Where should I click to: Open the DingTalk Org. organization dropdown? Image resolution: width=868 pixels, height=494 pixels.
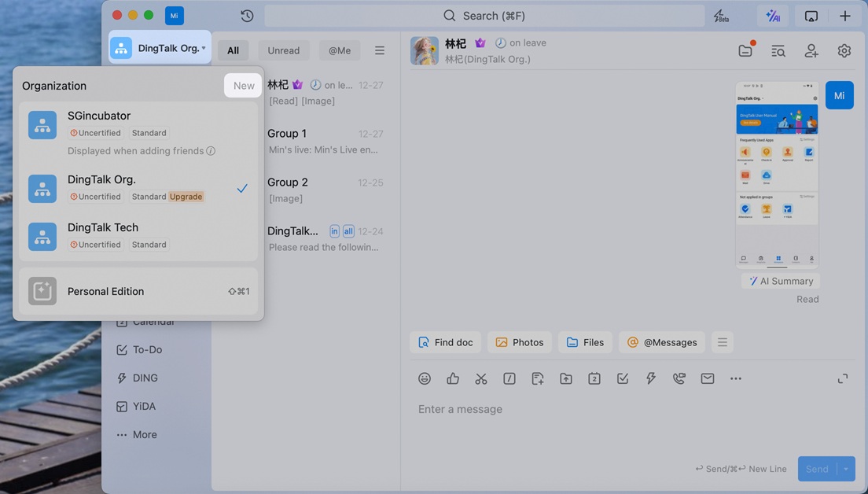[160, 48]
